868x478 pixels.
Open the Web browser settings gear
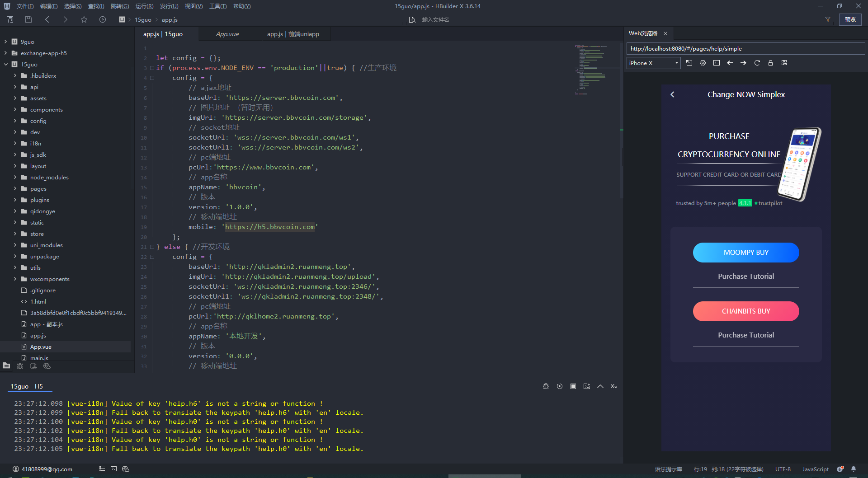coord(703,63)
